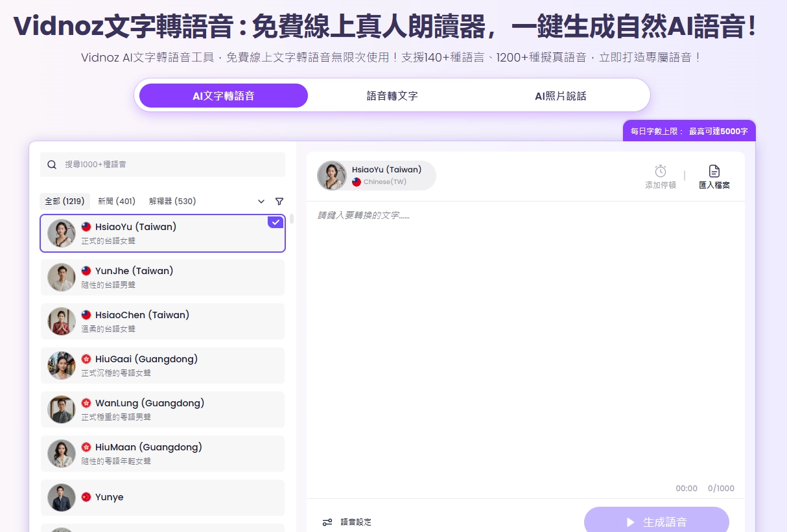Open the voice filter funnel icon
Image resolution: width=787 pixels, height=532 pixels.
coord(279,202)
